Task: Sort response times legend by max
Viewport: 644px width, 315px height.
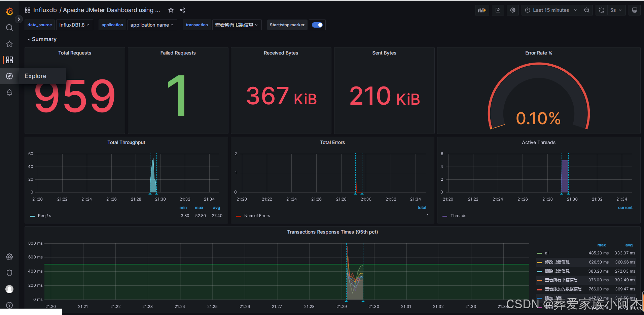Action: pos(602,245)
